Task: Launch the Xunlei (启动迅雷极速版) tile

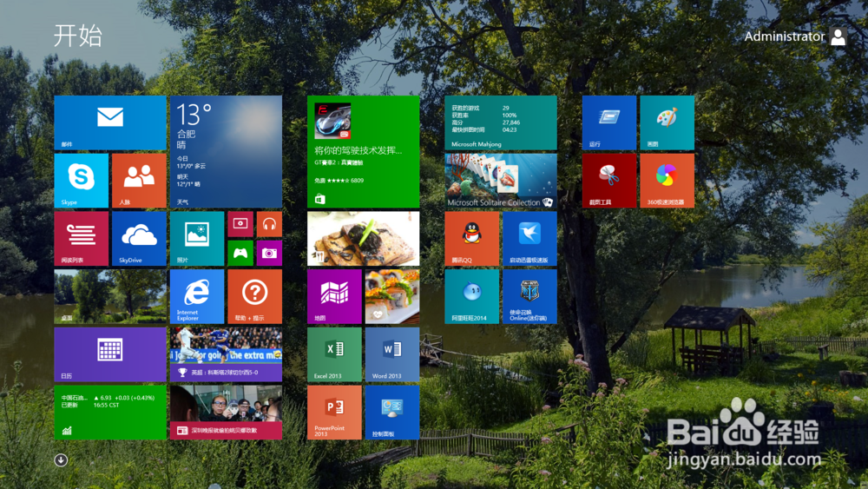Action: click(529, 238)
